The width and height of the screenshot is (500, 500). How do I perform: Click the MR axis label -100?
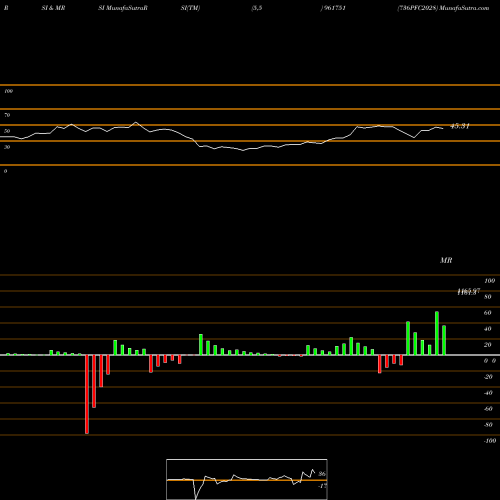coord(490,441)
